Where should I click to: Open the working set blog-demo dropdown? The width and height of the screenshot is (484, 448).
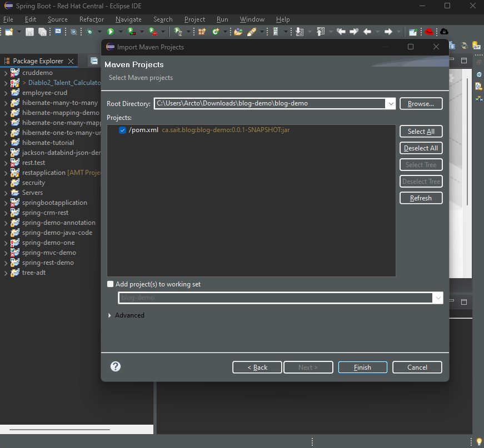(x=438, y=298)
